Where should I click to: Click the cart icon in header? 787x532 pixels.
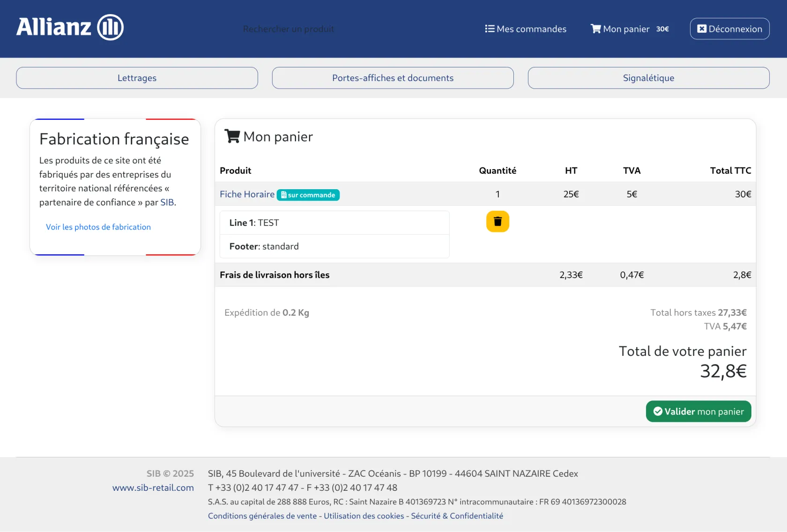point(595,29)
